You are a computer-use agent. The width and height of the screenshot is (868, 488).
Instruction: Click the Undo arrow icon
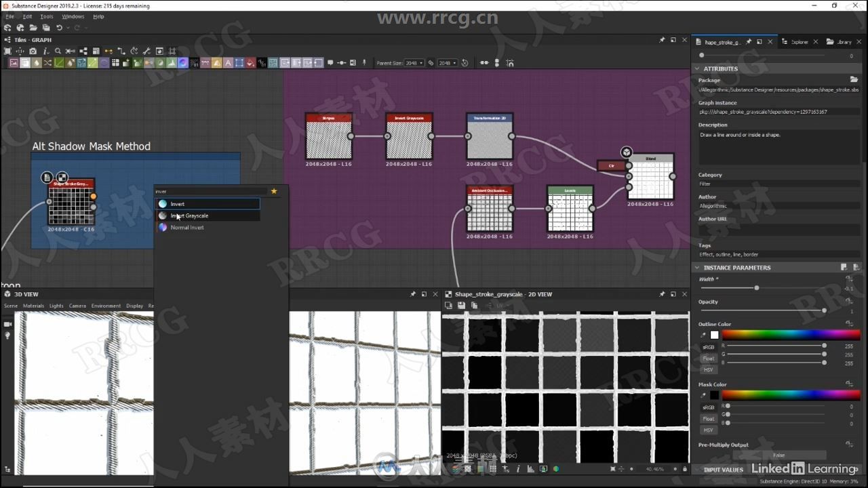point(60,28)
